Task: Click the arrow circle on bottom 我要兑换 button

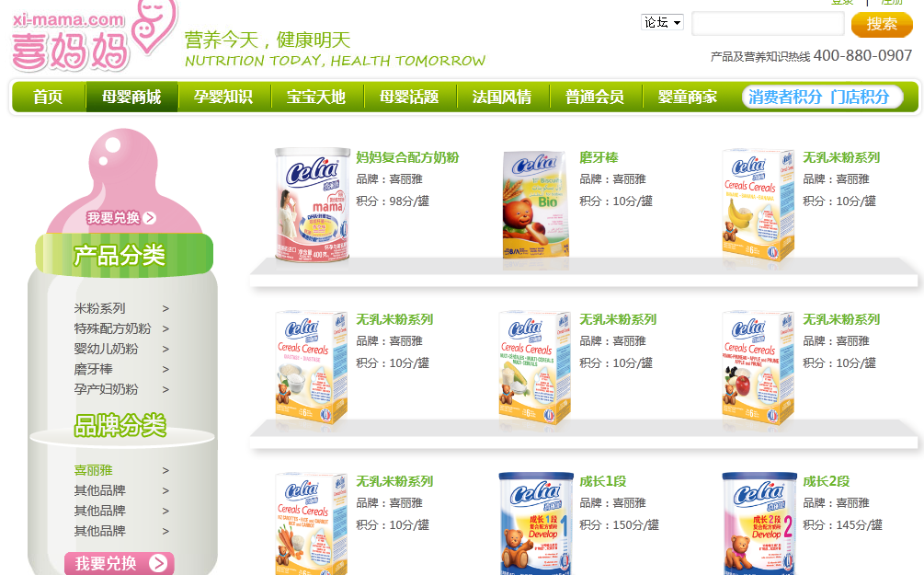Action: [158, 563]
